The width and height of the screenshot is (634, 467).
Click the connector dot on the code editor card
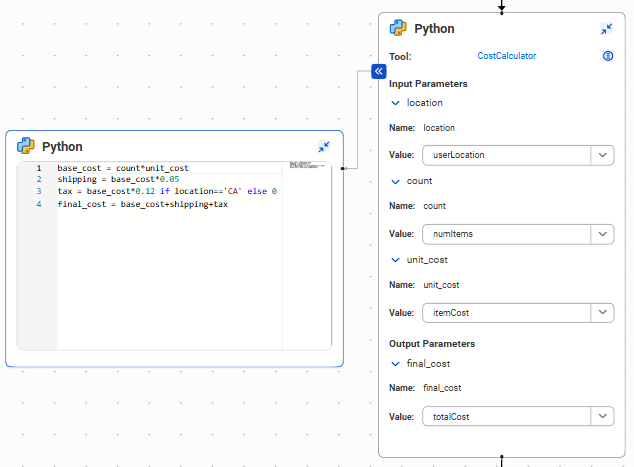click(343, 168)
